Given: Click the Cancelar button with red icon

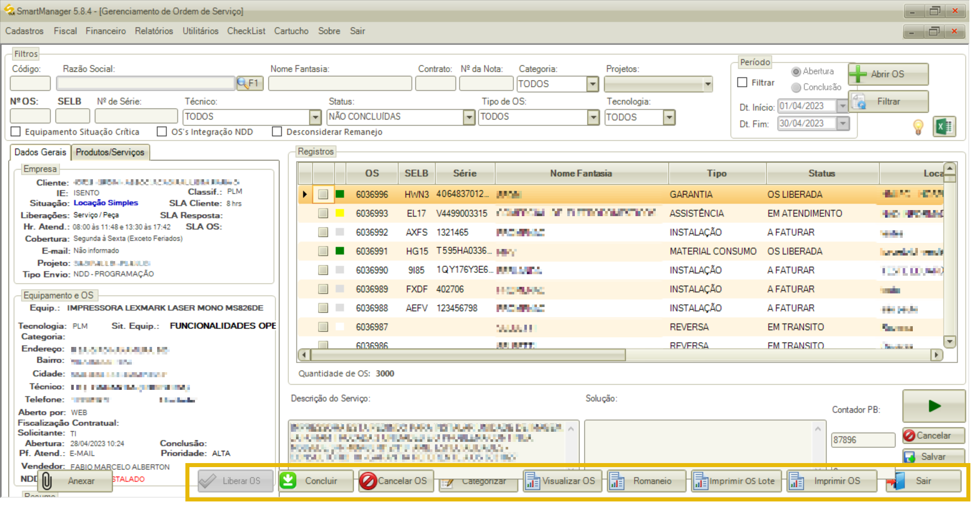Looking at the screenshot, I should tap(934, 435).
